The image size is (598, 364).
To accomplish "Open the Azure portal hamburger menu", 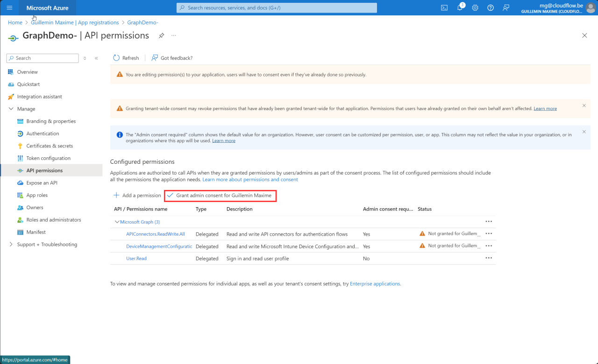I will (9, 8).
